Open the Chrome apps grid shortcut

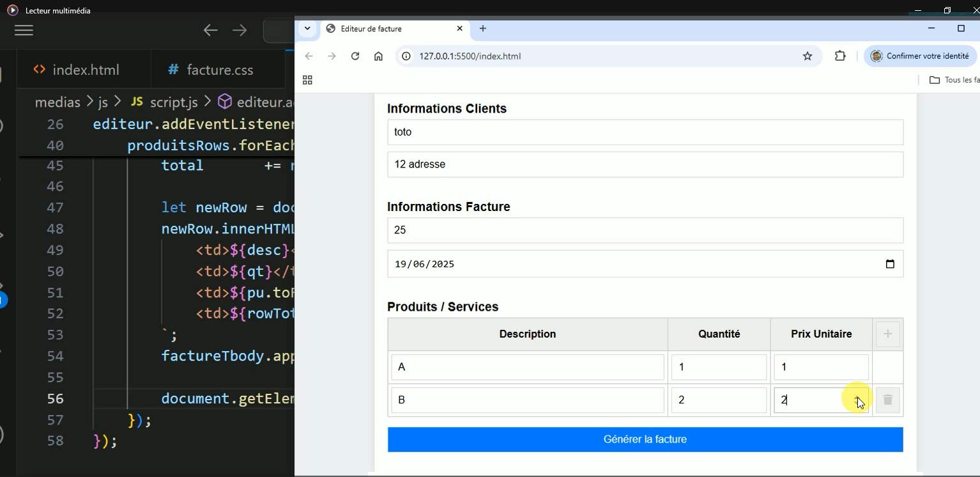(307, 80)
